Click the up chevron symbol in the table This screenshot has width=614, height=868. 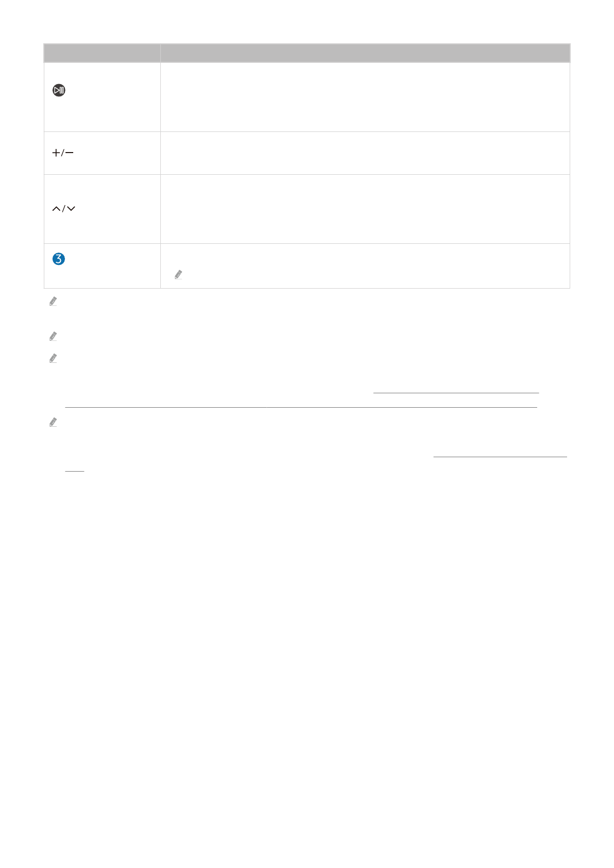click(56, 209)
